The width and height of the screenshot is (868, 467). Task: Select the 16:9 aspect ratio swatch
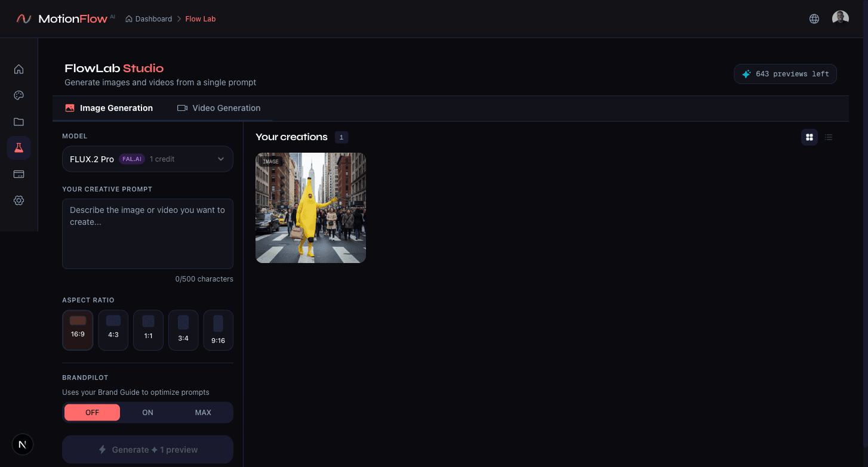[x=78, y=330]
